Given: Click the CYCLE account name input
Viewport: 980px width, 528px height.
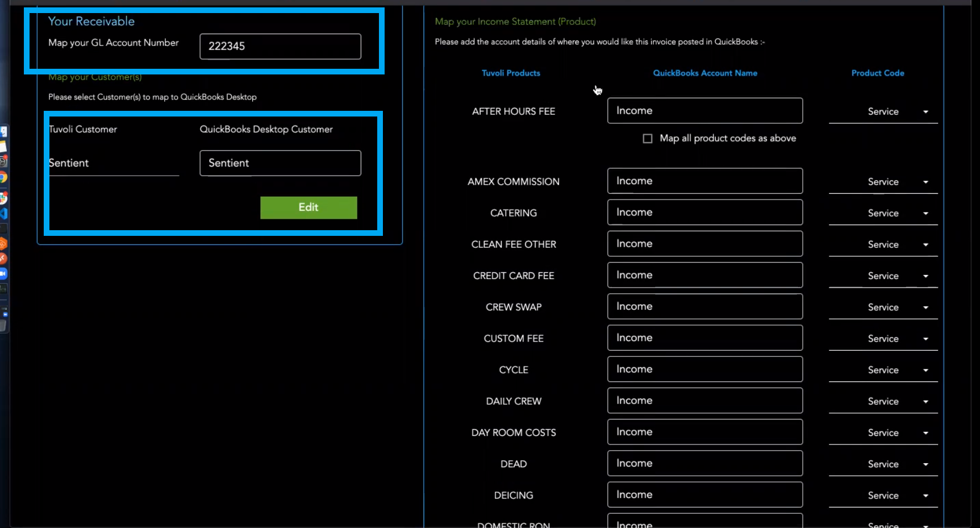Looking at the screenshot, I should [704, 369].
